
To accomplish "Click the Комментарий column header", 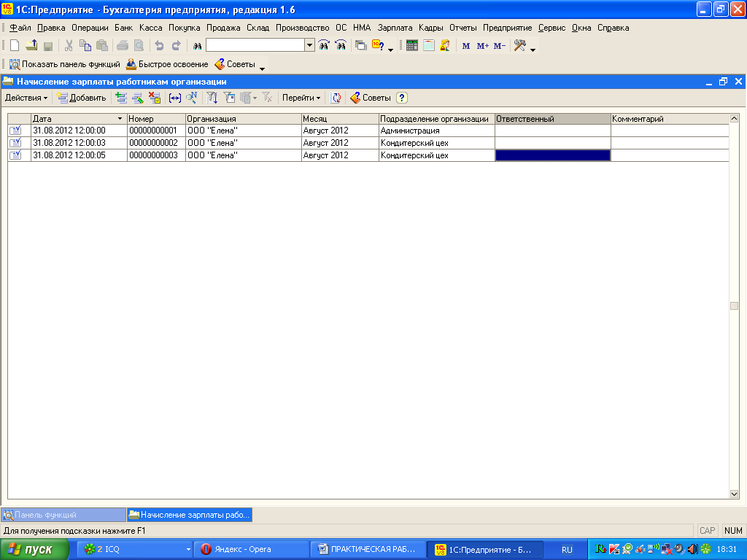I will [x=670, y=119].
